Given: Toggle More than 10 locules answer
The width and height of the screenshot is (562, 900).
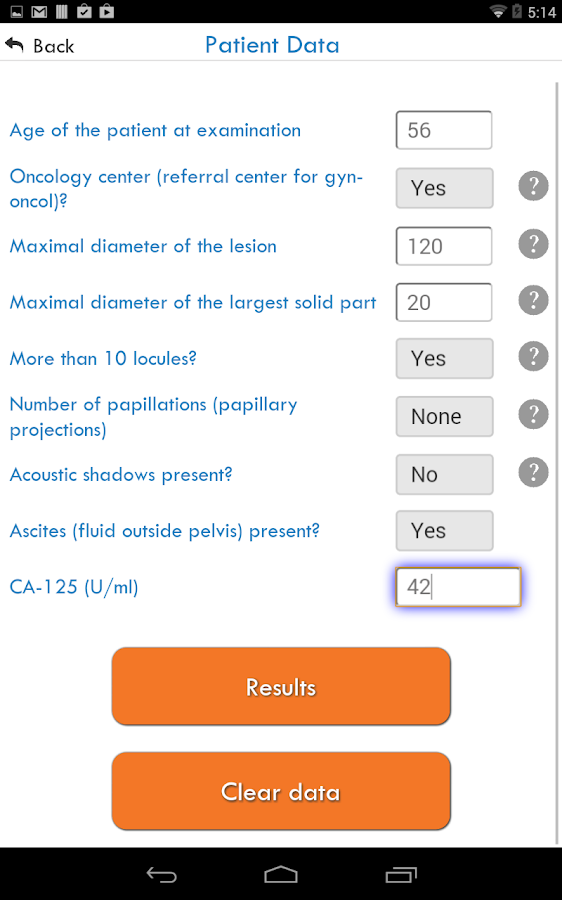Looking at the screenshot, I should tap(444, 359).
